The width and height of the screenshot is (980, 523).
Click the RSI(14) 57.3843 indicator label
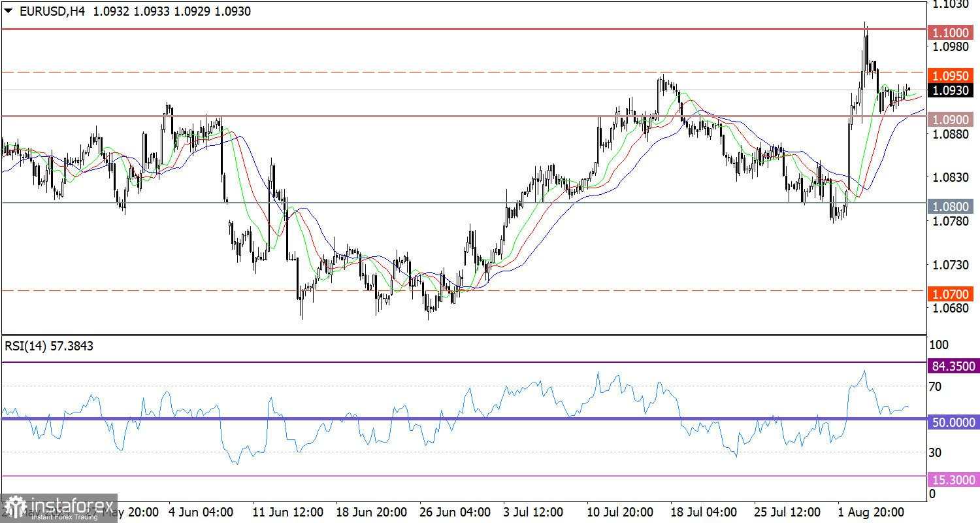coord(49,346)
